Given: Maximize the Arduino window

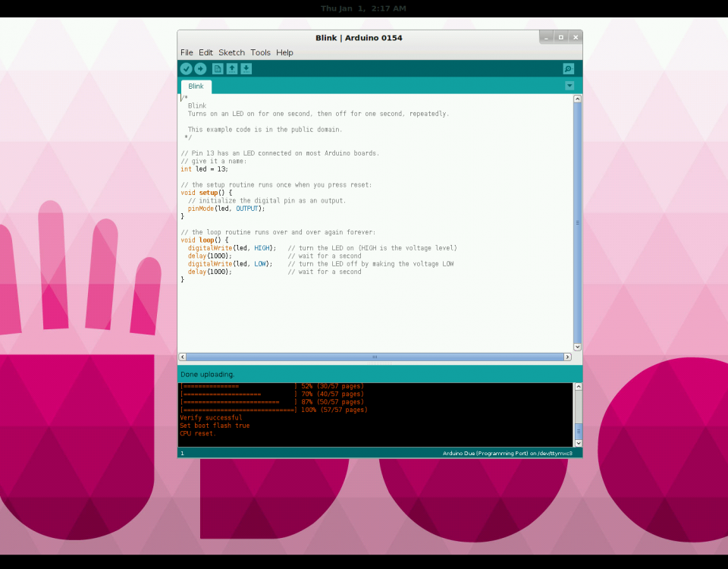Looking at the screenshot, I should (561, 38).
